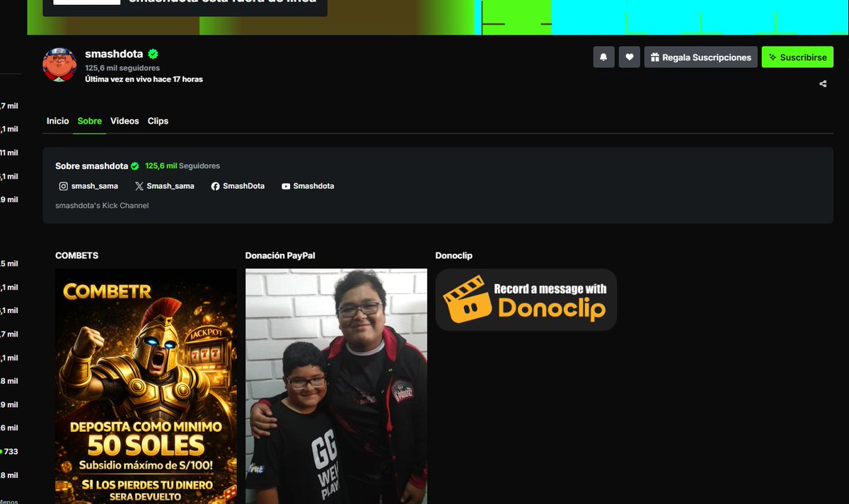Select the Sobre tab

click(x=90, y=121)
